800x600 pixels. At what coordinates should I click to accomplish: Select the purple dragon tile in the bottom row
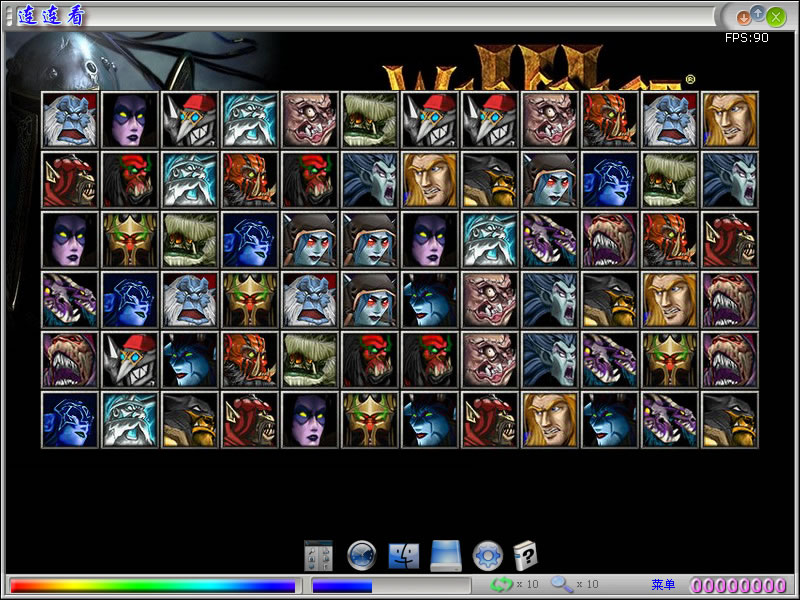pyautogui.click(x=670, y=420)
